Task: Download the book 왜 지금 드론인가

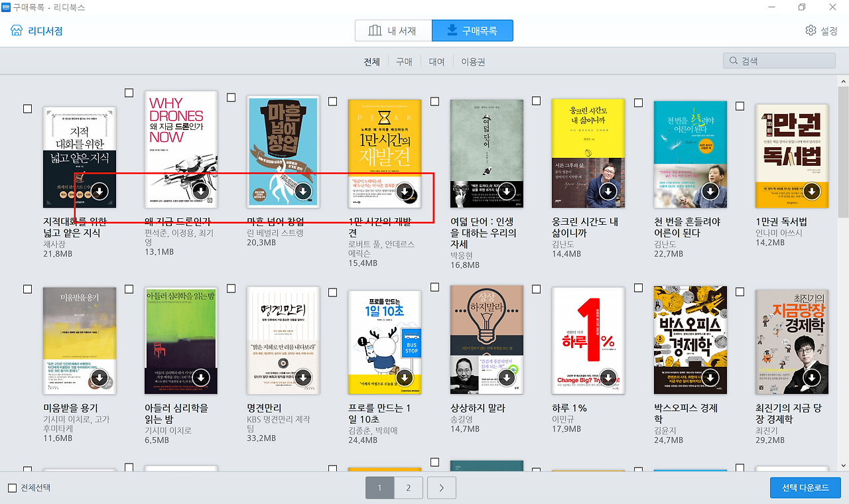Action: (x=201, y=192)
